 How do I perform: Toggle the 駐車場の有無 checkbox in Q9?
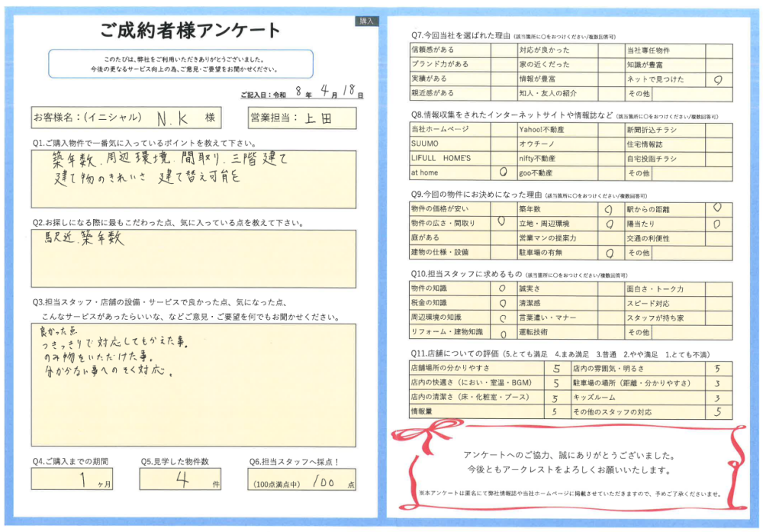point(610,252)
